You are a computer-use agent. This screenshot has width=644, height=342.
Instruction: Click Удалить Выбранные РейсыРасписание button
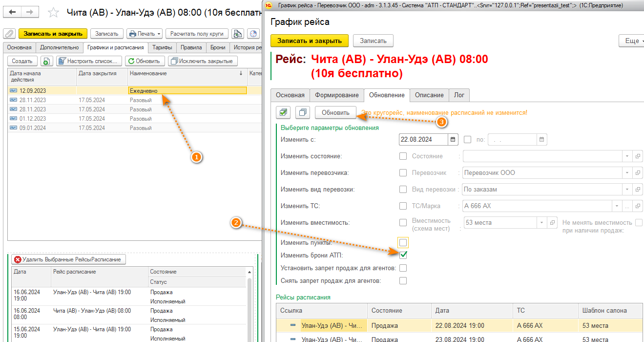[x=68, y=259]
